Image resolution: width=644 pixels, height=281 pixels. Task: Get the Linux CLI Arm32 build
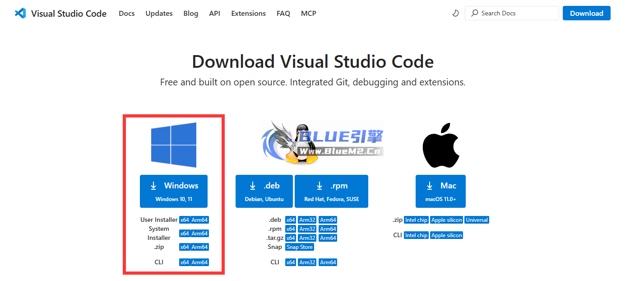pos(307,262)
